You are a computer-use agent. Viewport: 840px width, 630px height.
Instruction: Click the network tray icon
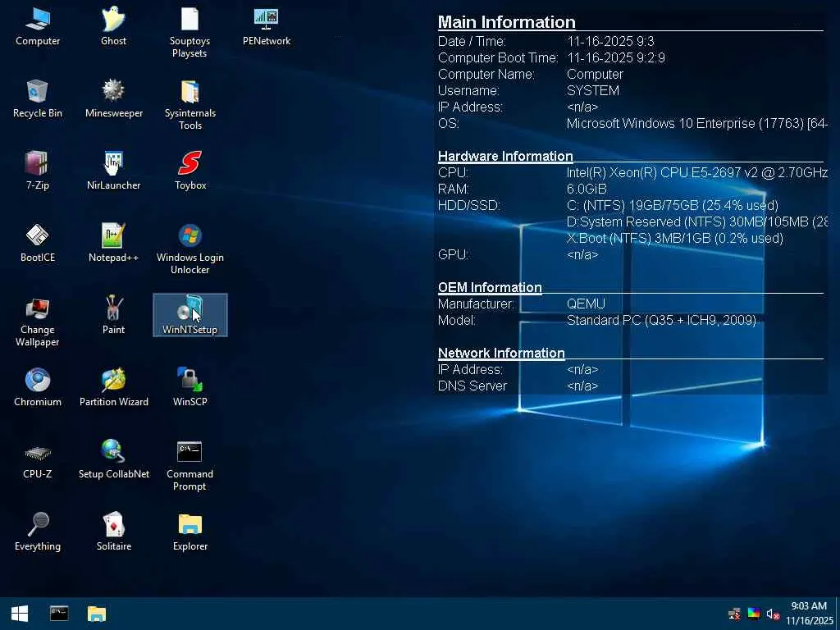click(734, 614)
